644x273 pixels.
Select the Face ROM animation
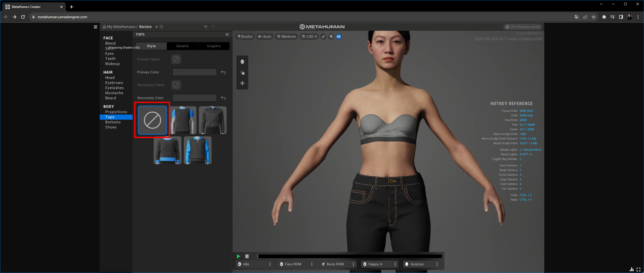[x=293, y=264]
